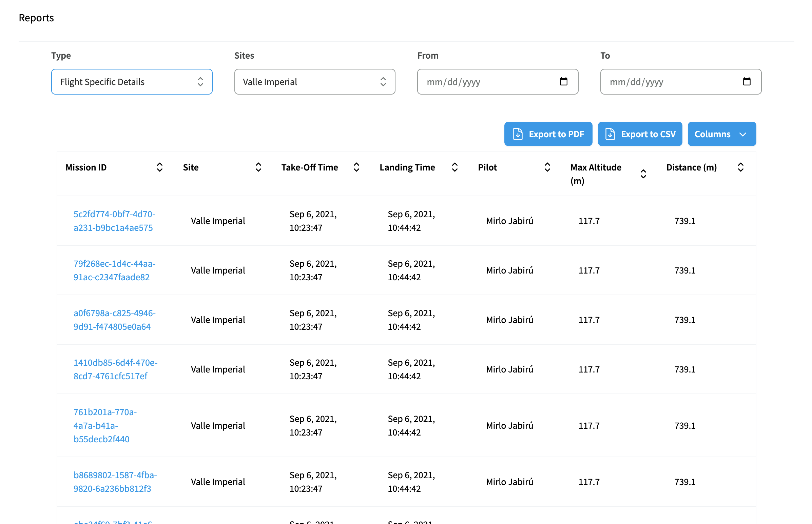The height and width of the screenshot is (524, 812).
Task: Open mission 1410db85-6d4f-470e-8cd7-4761cfc517ef
Action: tap(115, 369)
